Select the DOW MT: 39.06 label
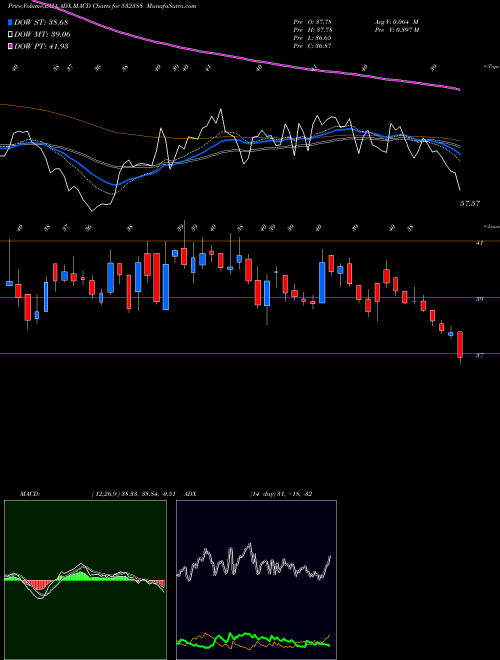 (42, 35)
